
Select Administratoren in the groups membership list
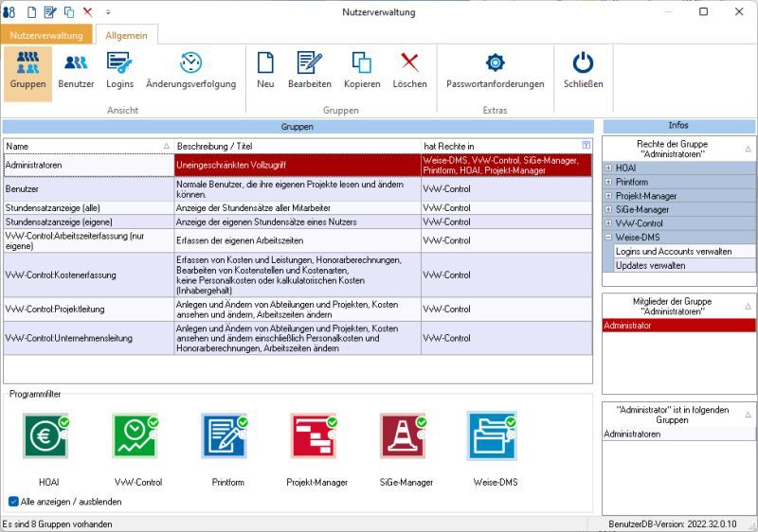tap(678, 434)
